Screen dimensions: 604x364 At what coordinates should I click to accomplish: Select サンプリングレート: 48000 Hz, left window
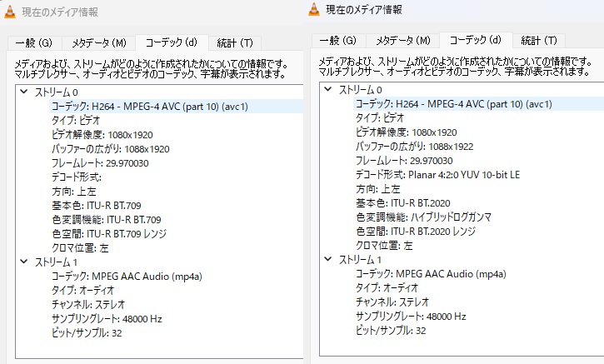tap(107, 319)
